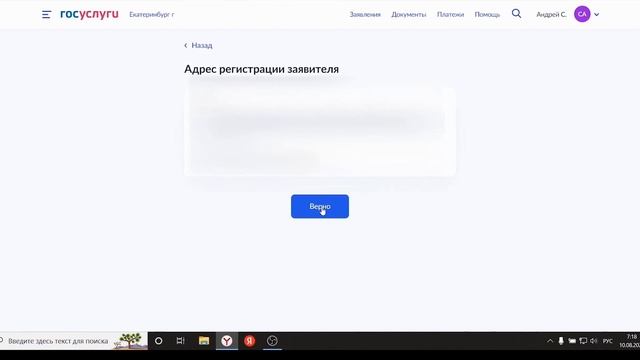The image size is (640, 360).
Task: Open File Explorer from taskbar
Action: pos(204,341)
